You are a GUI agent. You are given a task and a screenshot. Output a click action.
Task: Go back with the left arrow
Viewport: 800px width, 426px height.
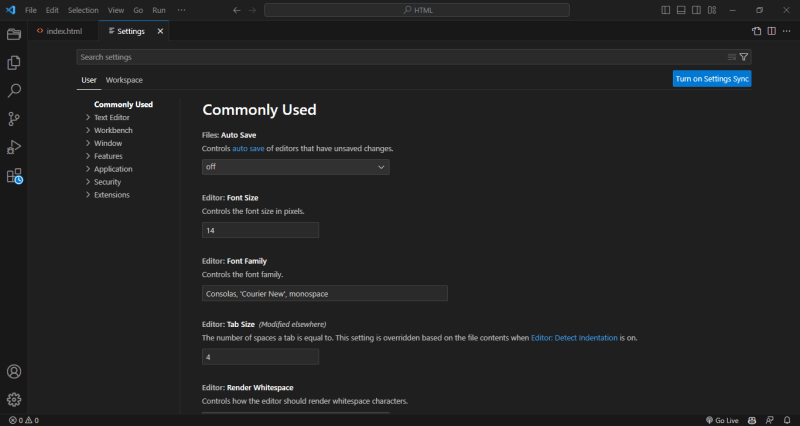click(236, 10)
